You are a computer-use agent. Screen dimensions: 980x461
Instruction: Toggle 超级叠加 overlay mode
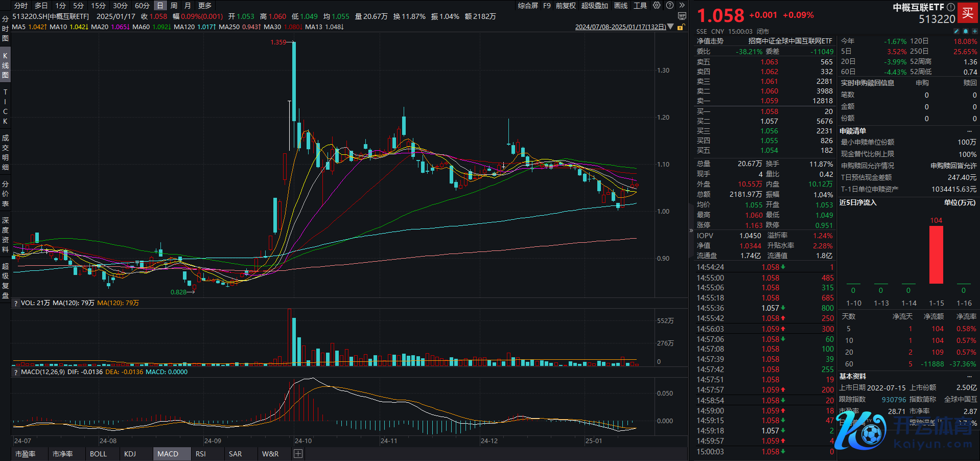(x=594, y=6)
